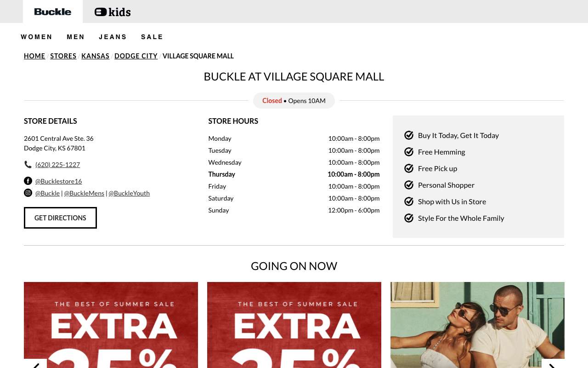
Task: Click the Buckle logo tab
Action: pyautogui.click(x=53, y=11)
